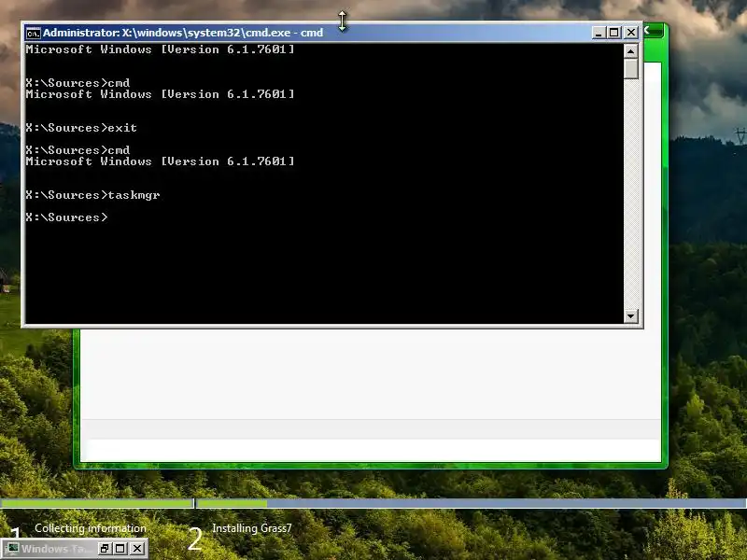This screenshot has height=560, width=747.
Task: Minimize the Administrator cmd.exe window
Action: click(x=599, y=33)
